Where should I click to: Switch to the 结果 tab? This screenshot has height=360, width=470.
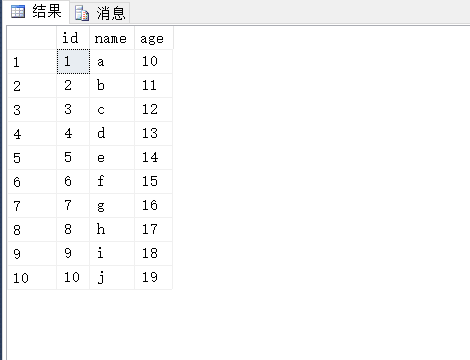pos(36,12)
